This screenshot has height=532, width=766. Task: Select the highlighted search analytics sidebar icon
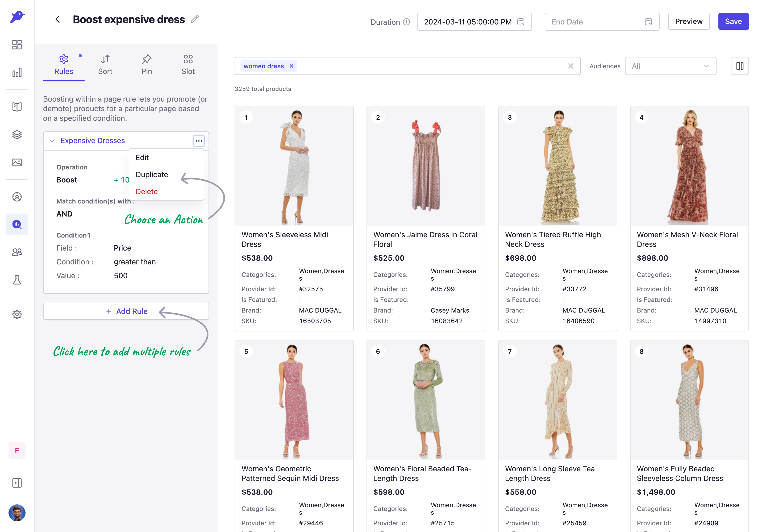(17, 224)
